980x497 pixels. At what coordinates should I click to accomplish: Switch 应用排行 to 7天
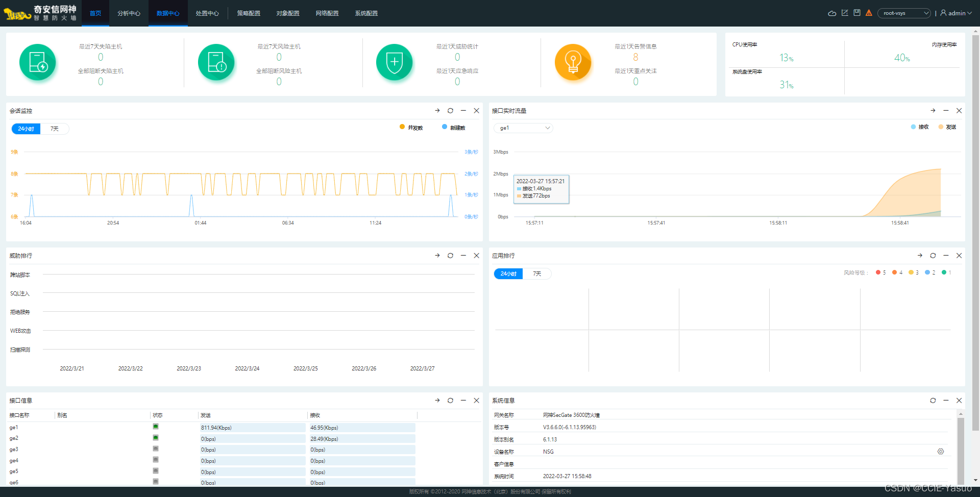(x=537, y=274)
